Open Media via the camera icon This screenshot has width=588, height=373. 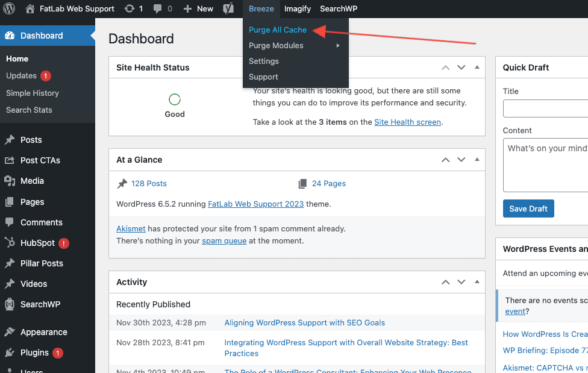[10, 181]
